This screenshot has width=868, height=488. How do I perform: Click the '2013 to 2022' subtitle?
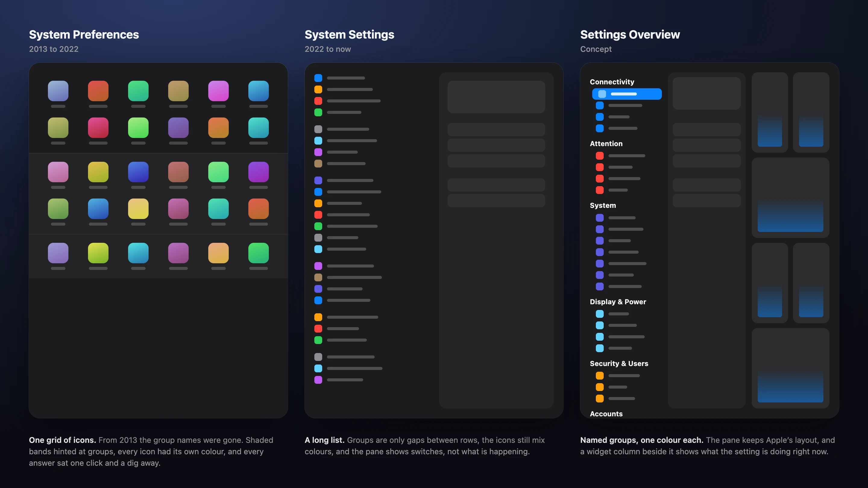[x=54, y=49]
